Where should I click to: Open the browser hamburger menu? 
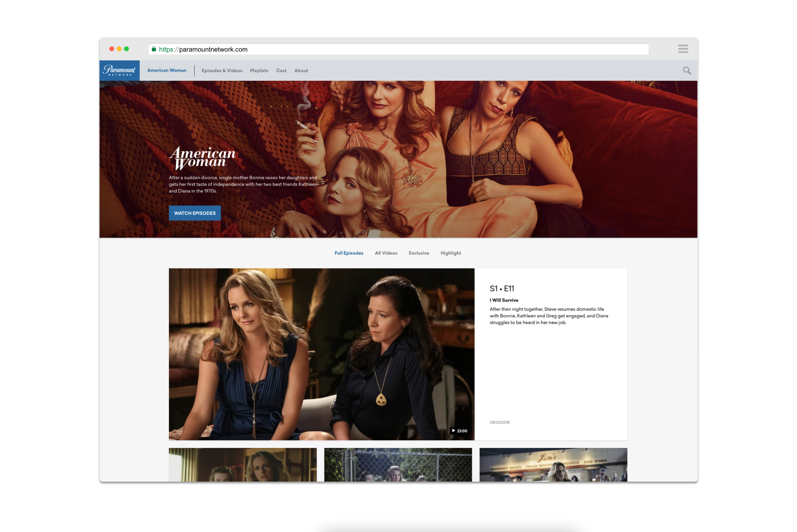point(683,49)
